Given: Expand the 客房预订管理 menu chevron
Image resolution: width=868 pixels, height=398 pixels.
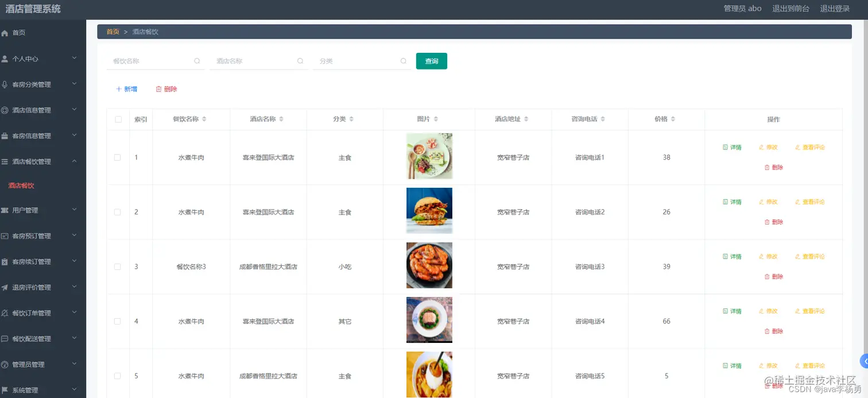Looking at the screenshot, I should [x=74, y=235].
